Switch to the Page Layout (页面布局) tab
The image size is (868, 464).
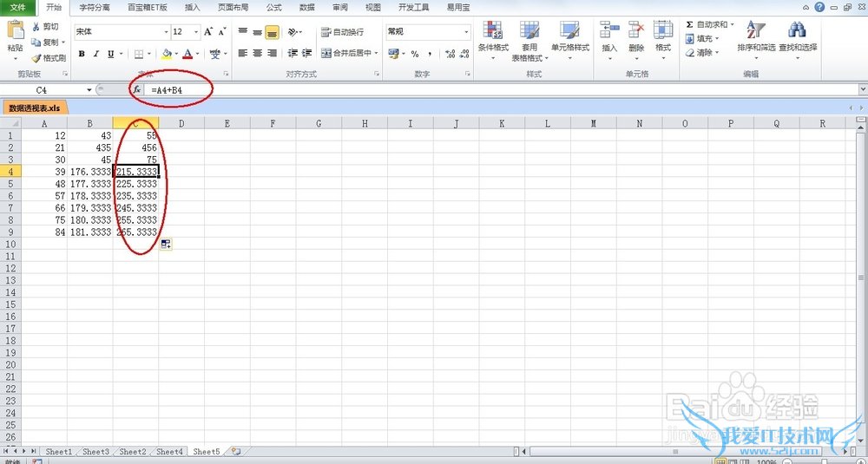click(233, 8)
